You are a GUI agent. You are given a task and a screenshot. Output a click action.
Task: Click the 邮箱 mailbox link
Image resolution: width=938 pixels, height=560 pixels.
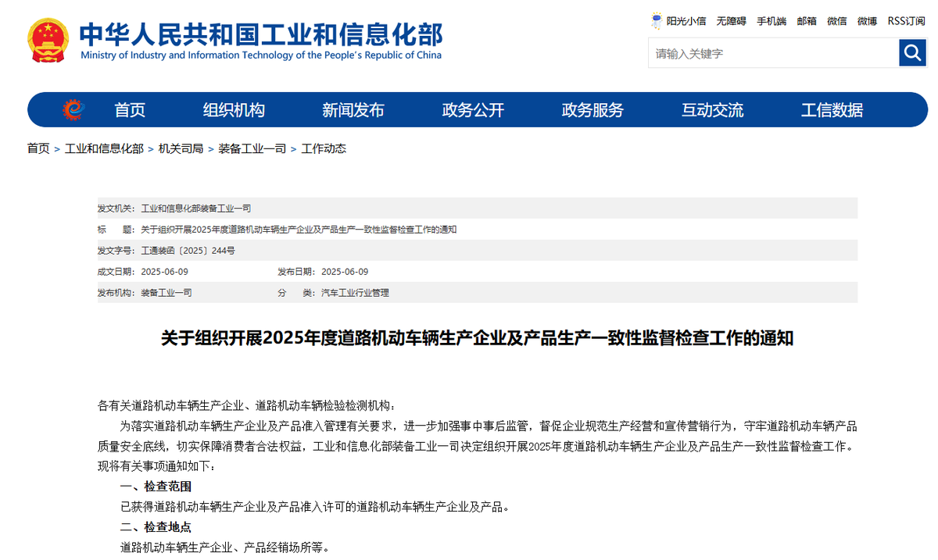coord(807,21)
